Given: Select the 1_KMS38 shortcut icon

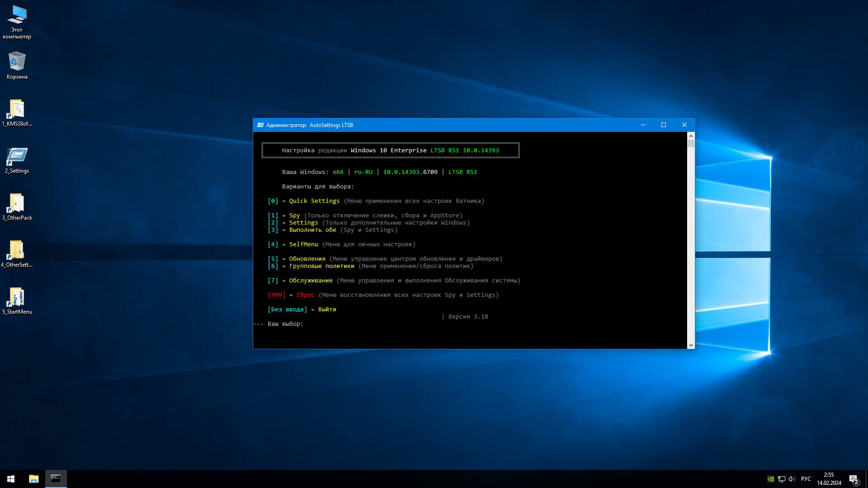Looking at the screenshot, I should [x=17, y=112].
